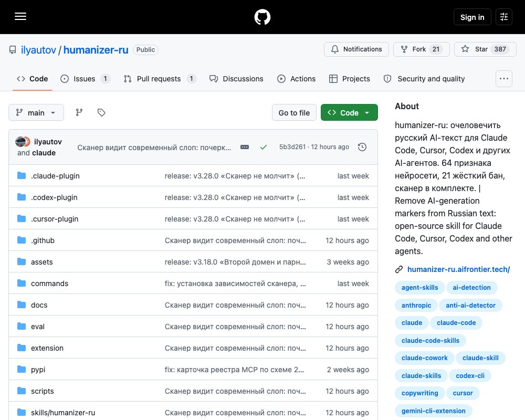Open the assets folder

tap(42, 262)
